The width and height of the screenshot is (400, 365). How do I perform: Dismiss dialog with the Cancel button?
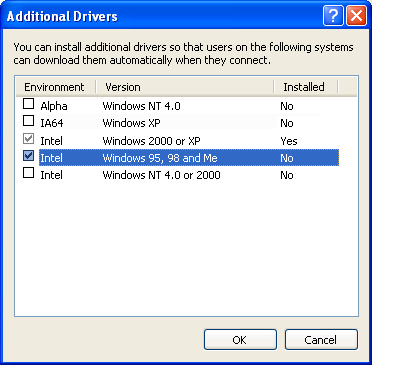coord(321,340)
